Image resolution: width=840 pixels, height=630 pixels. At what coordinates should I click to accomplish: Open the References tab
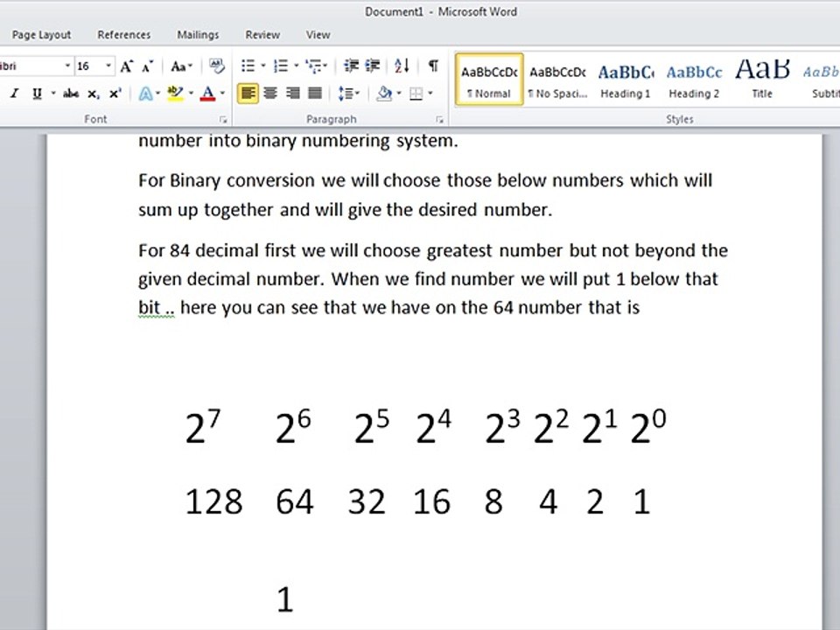click(123, 35)
